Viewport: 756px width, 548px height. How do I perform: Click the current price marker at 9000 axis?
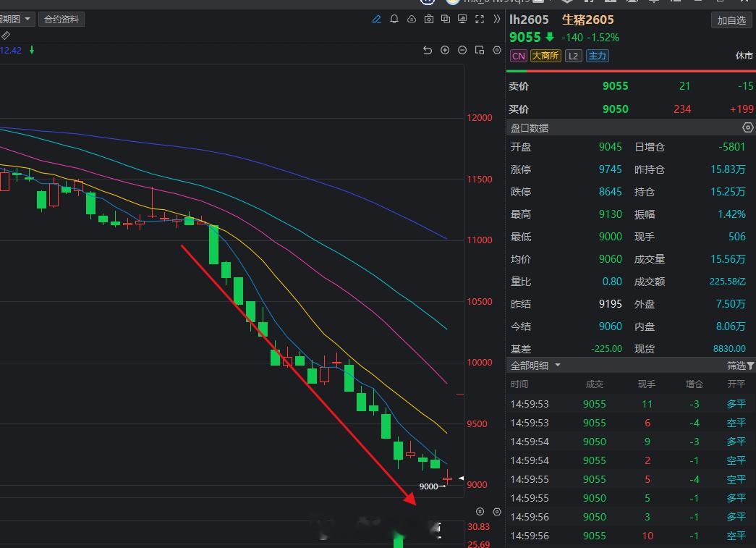(462, 478)
